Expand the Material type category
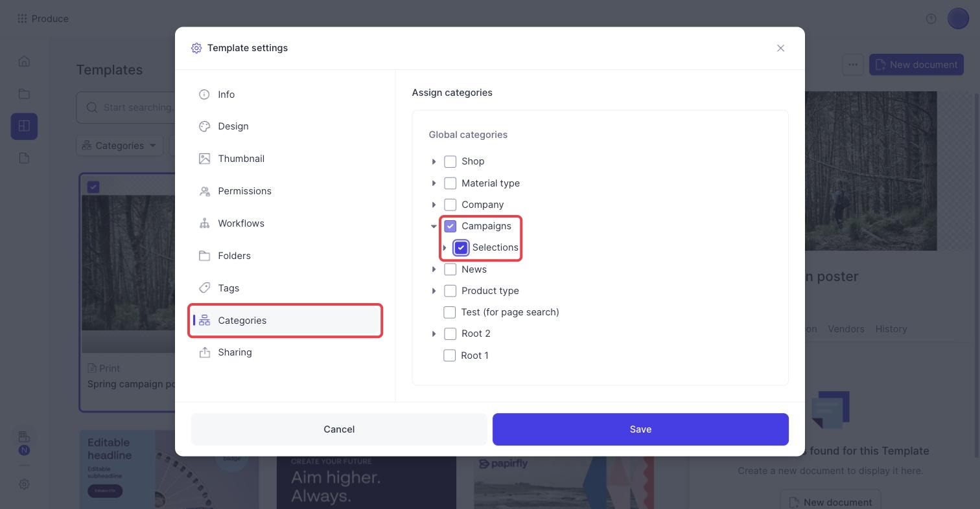The image size is (980, 509). (434, 183)
